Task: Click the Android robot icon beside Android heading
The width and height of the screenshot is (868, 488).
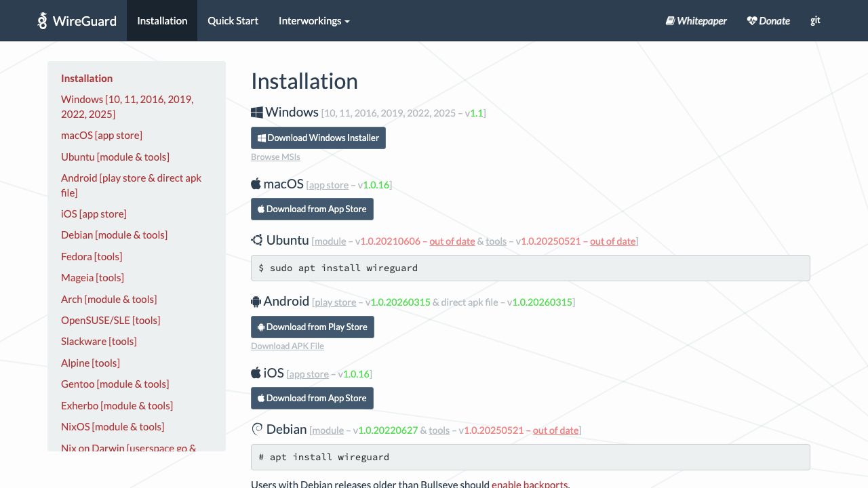Action: 256,302
